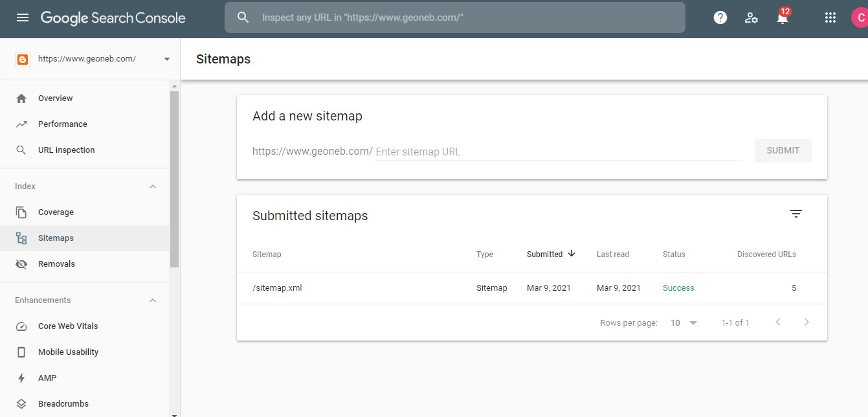Click the Type column header
This screenshot has width=868, height=417.
click(x=485, y=254)
